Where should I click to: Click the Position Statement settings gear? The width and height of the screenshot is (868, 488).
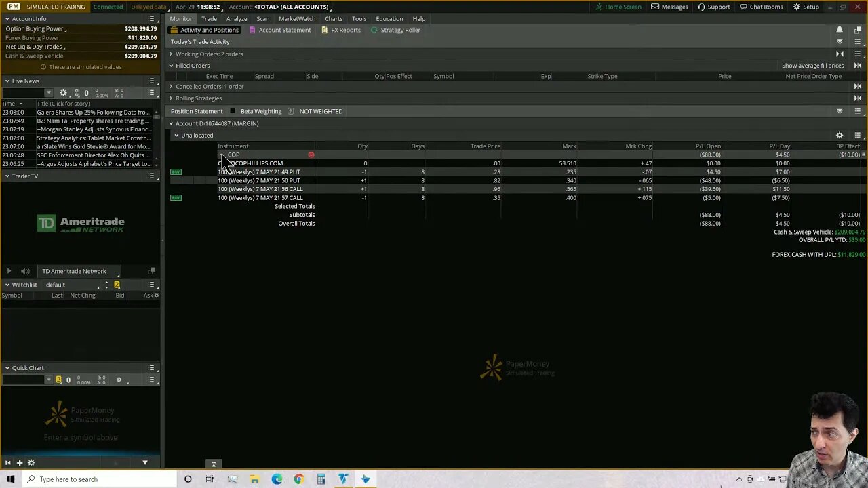tap(840, 135)
